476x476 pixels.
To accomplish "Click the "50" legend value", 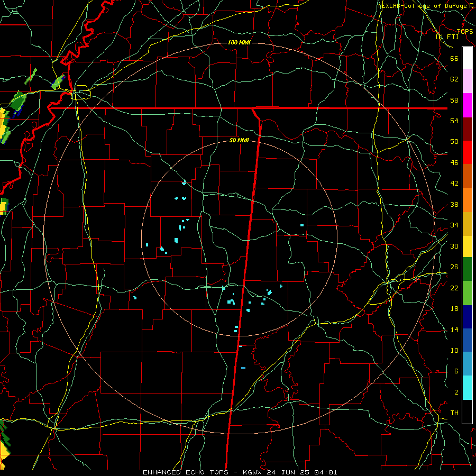I will 454,141.
